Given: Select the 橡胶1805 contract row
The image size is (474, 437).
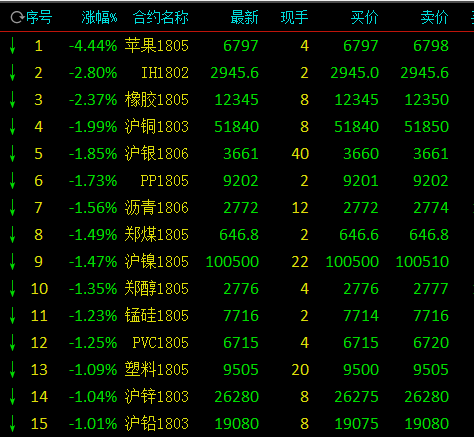Looking at the screenshot, I should click(237, 100).
